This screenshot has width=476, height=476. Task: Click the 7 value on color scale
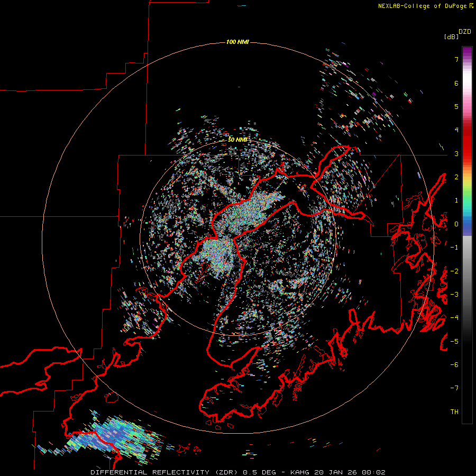pos(456,59)
